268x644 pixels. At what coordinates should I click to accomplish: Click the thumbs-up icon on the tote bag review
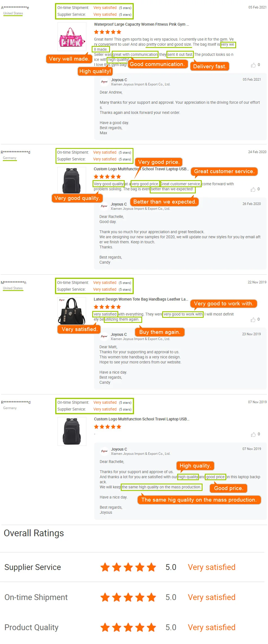(x=254, y=319)
